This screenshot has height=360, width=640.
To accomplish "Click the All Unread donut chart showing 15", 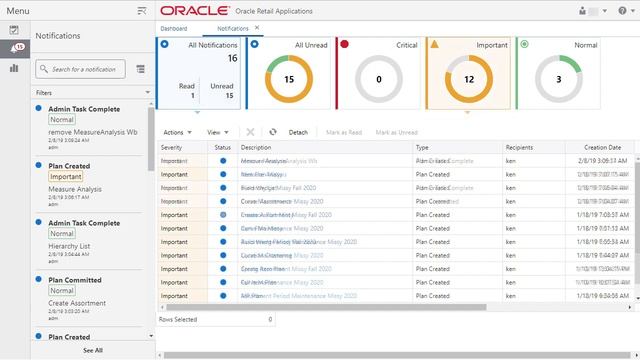I will [x=289, y=79].
